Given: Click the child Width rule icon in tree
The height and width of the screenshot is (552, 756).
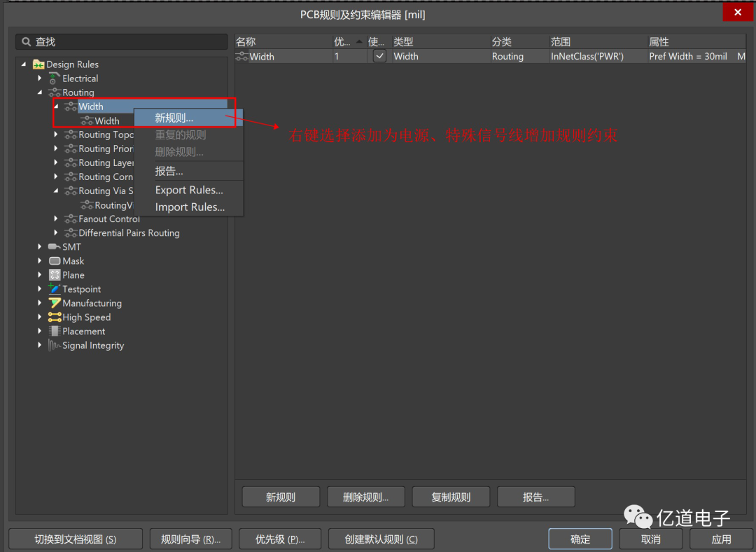Looking at the screenshot, I should pyautogui.click(x=87, y=120).
